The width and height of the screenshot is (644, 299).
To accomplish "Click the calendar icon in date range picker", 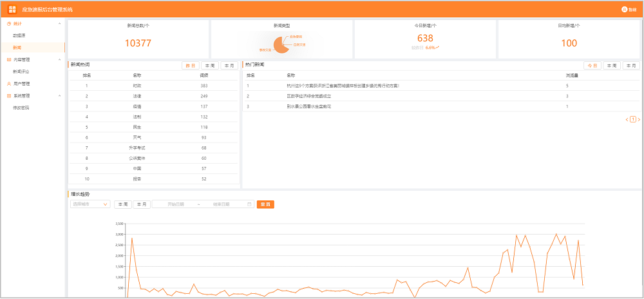I will (249, 204).
